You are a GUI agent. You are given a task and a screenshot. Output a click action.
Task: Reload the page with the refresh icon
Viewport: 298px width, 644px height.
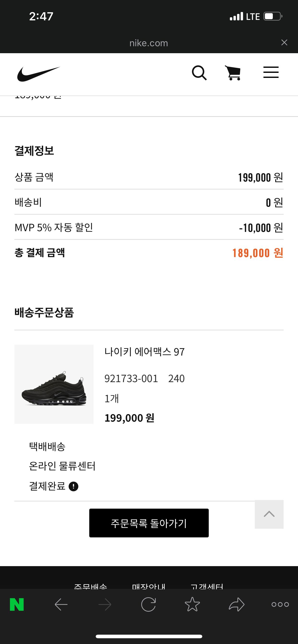[149, 604]
